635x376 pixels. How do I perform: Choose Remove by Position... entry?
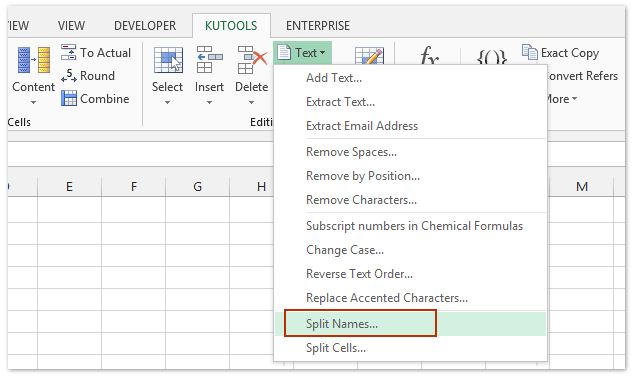pyautogui.click(x=410, y=176)
